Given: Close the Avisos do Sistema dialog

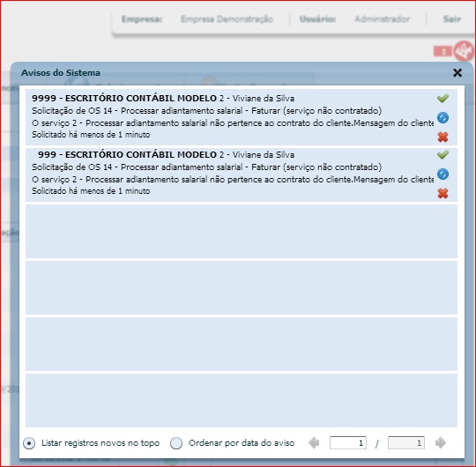Looking at the screenshot, I should (x=457, y=72).
